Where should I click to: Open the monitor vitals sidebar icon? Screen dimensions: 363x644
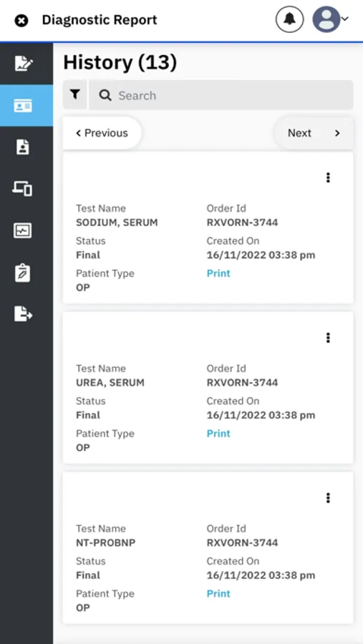(23, 231)
